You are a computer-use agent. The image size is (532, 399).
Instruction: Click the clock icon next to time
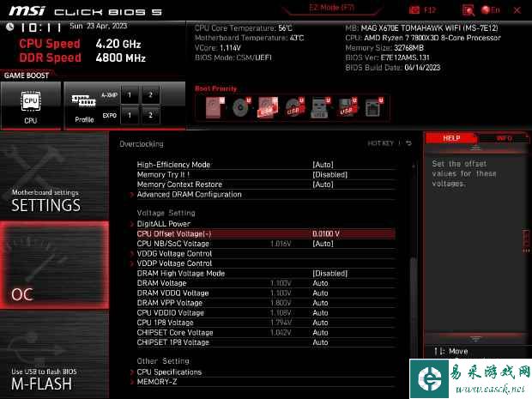(9, 27)
